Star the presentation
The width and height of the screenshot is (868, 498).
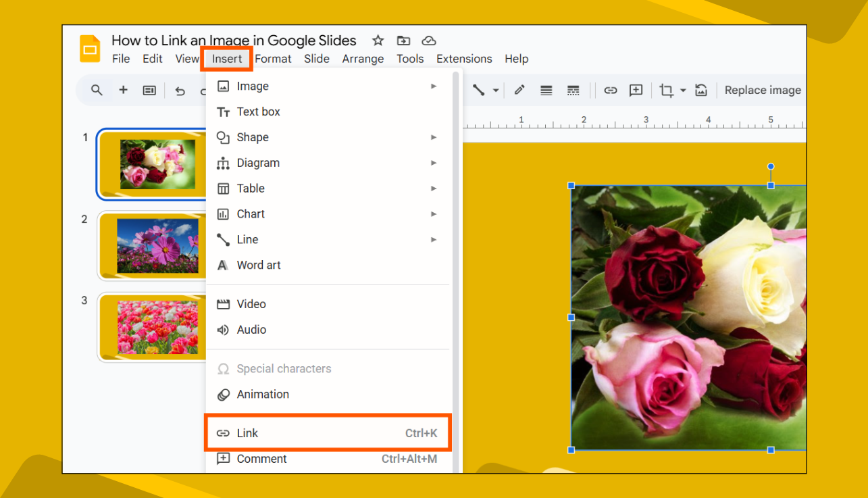[378, 41]
